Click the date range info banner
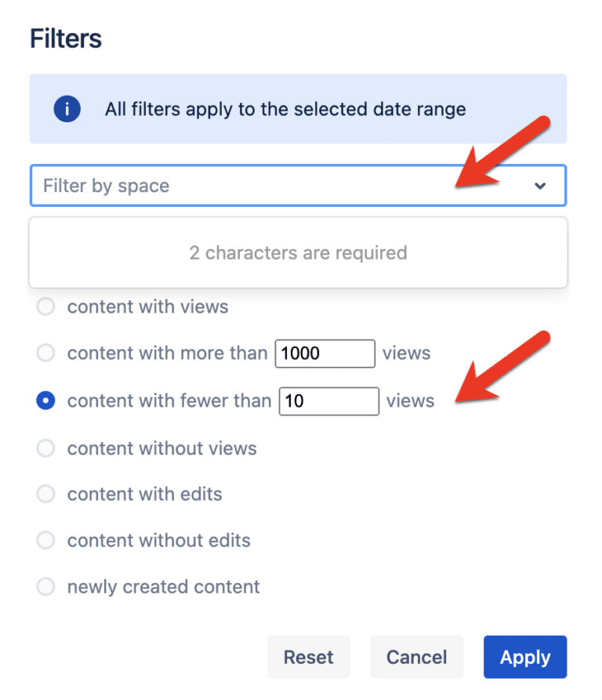602x700 pixels. coord(299,109)
